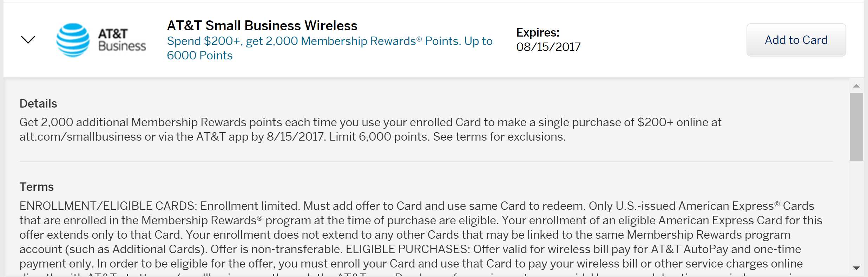Viewport: 868px width, 277px height.
Task: Click the details panel scrollbar thumb
Action: tap(856, 127)
